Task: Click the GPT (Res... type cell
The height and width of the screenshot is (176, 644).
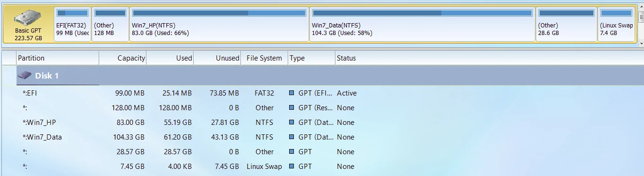Action: coord(316,108)
